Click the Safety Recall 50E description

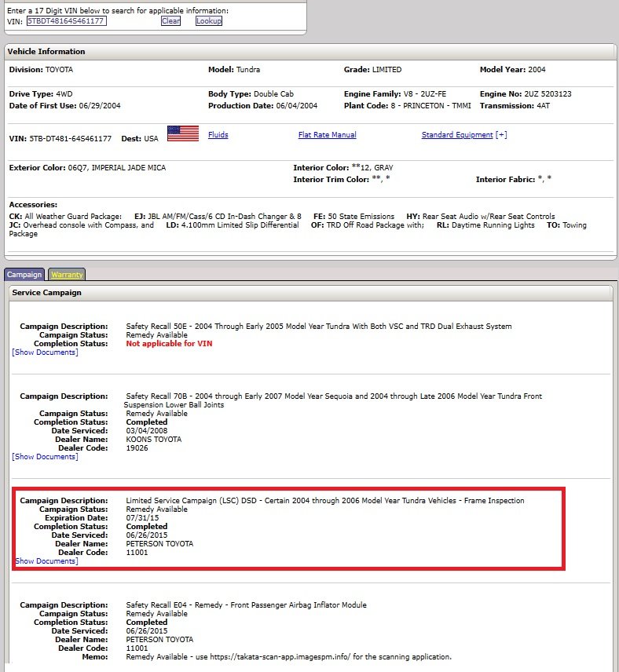(x=319, y=326)
